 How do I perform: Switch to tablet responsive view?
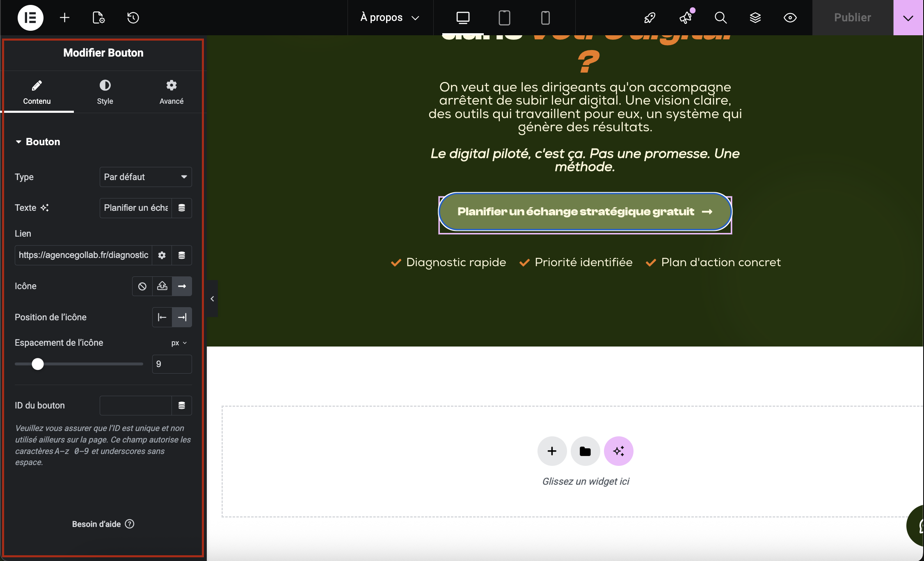(504, 18)
